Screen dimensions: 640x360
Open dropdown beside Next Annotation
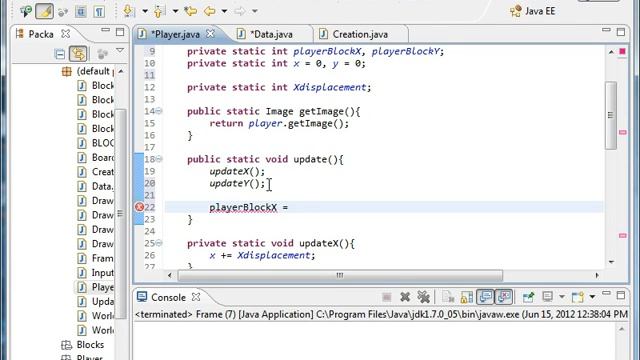pyautogui.click(x=144, y=11)
